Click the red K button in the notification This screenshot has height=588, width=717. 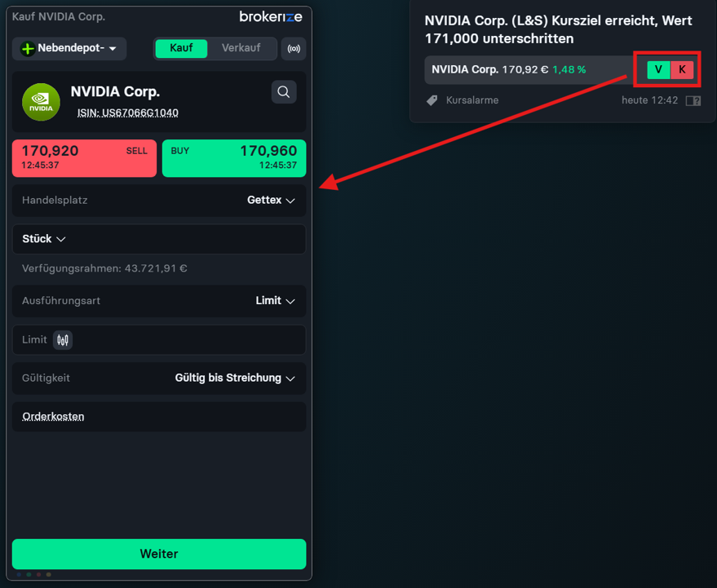tap(682, 70)
